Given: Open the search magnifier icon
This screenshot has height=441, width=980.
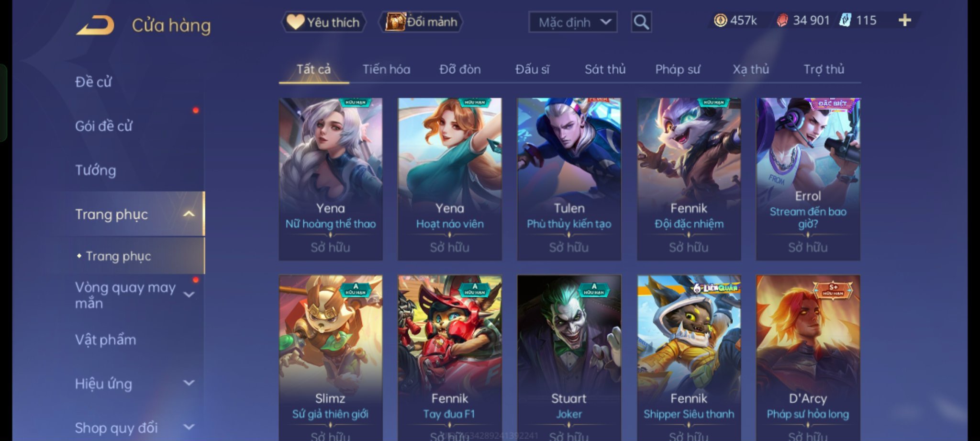Looking at the screenshot, I should (641, 22).
